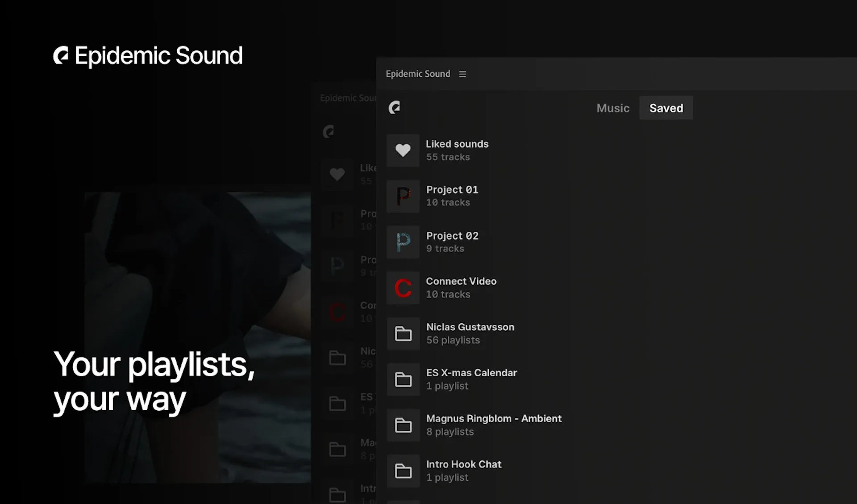Open Liked sounds with 55 tracks
The width and height of the screenshot is (857, 504).
(457, 144)
